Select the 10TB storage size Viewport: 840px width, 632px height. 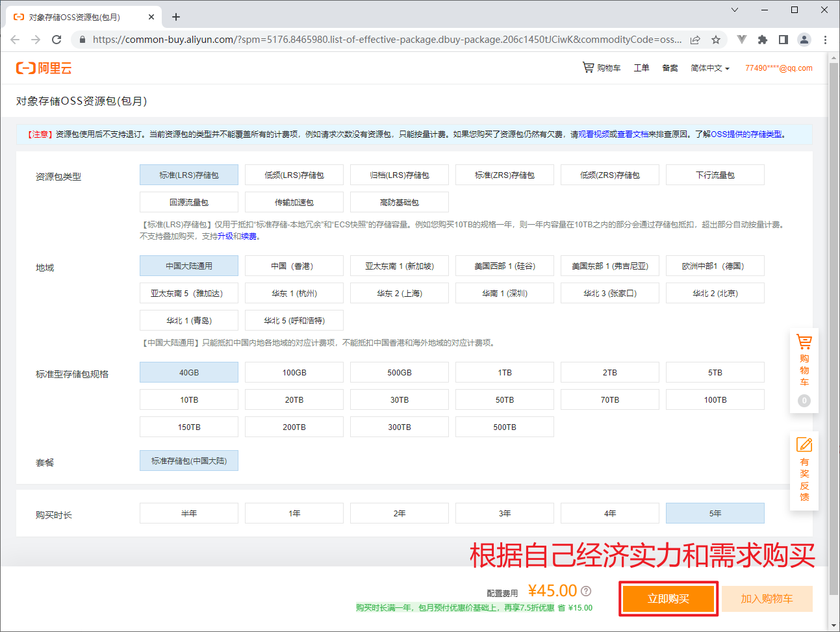[189, 399]
